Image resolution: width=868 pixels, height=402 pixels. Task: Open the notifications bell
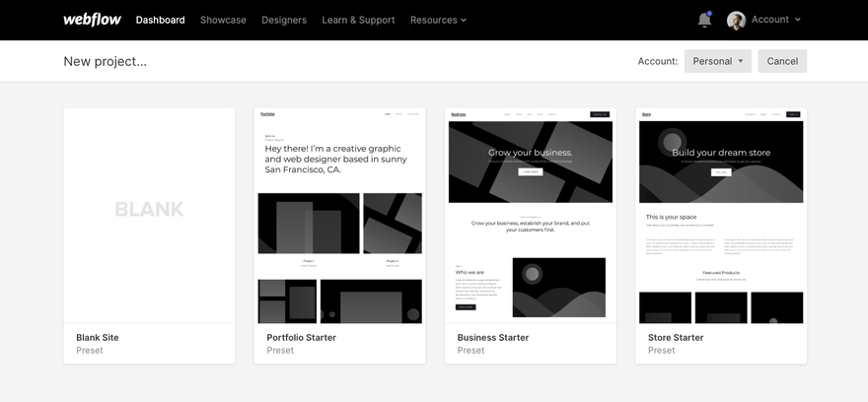point(704,20)
